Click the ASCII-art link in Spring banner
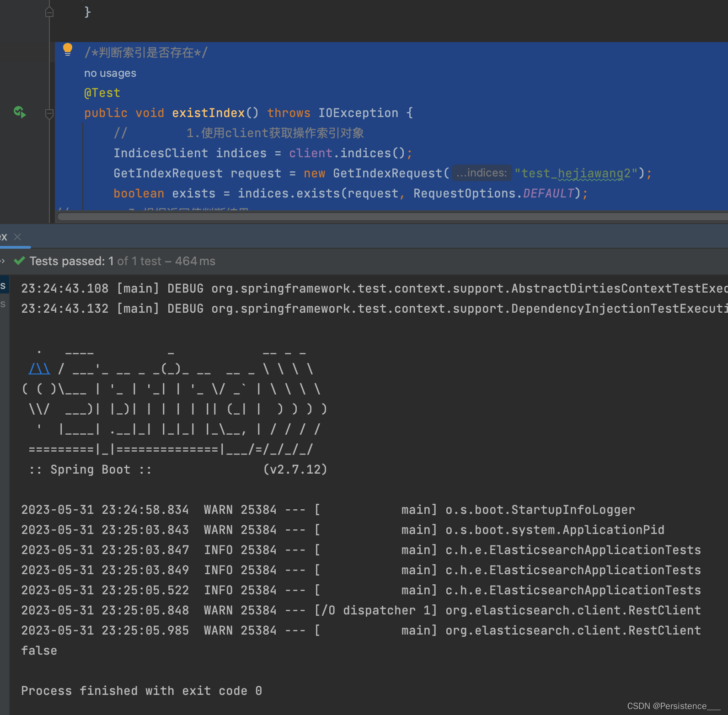This screenshot has width=728, height=715. [x=39, y=369]
